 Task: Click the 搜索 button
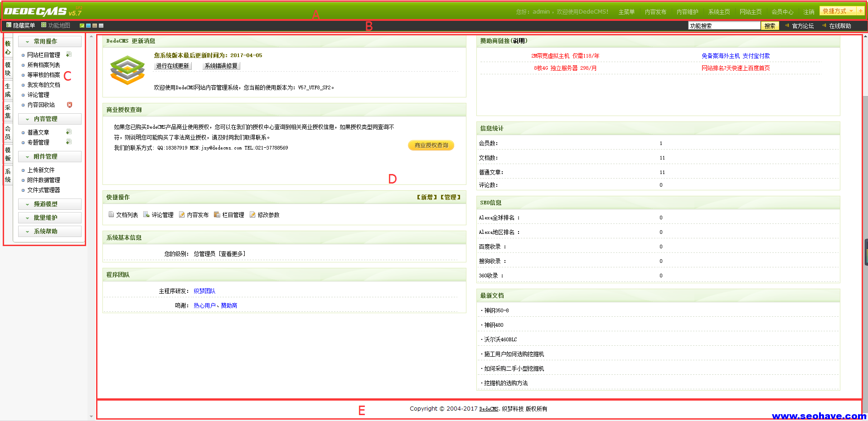tap(770, 26)
